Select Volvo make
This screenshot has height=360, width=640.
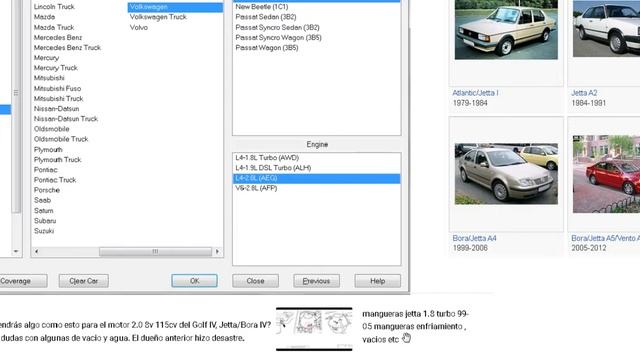tap(139, 28)
